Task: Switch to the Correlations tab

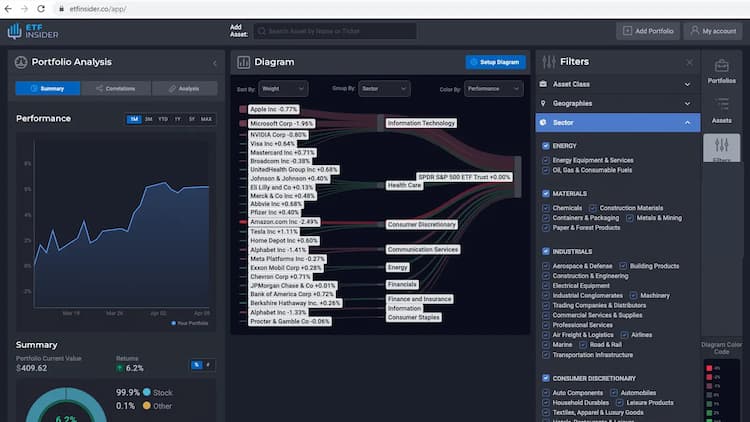Action: 116,89
